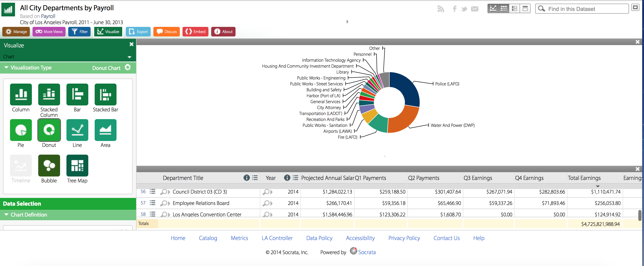Open the LA Controller footer link
The image size is (644, 266).
277,238
